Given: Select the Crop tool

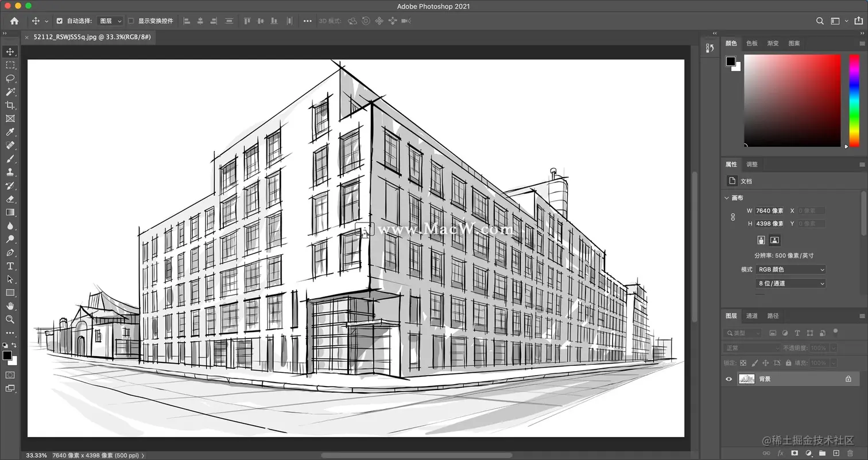Looking at the screenshot, I should pyautogui.click(x=10, y=105).
